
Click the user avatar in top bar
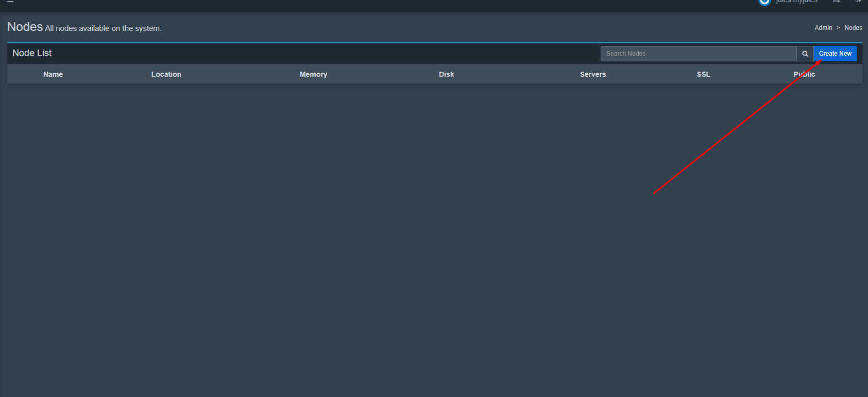click(x=764, y=2)
